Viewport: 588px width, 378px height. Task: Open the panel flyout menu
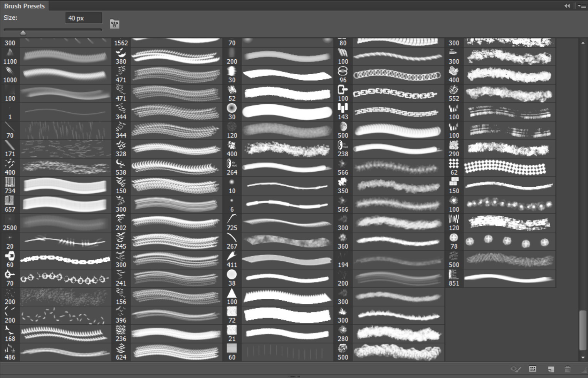pos(582,5)
